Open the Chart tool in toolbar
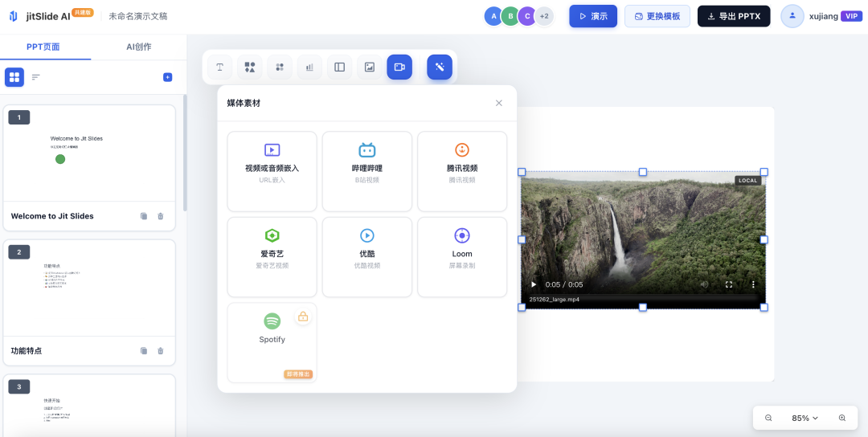868x437 pixels. coord(309,67)
